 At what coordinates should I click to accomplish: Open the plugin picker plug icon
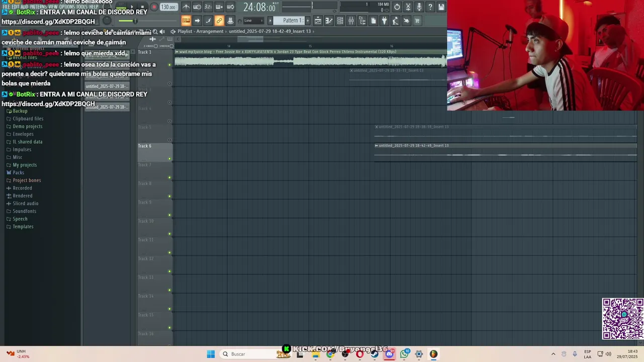(x=384, y=21)
